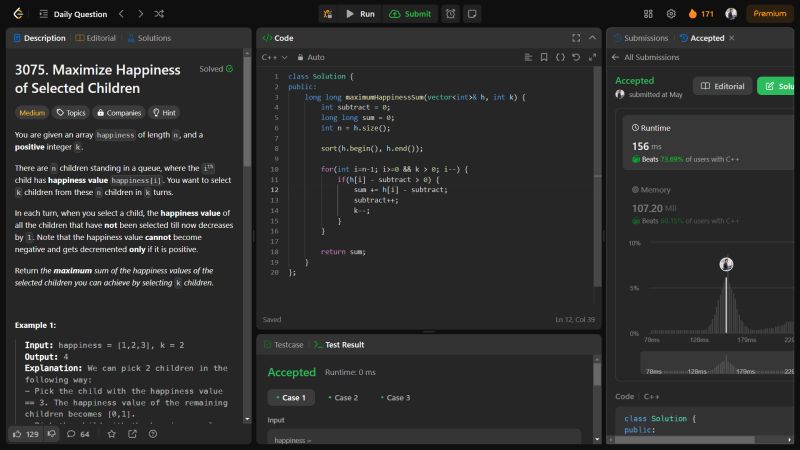Click the code editor vertical scrollbar
Screen dimensions: 800x450
coord(597,177)
